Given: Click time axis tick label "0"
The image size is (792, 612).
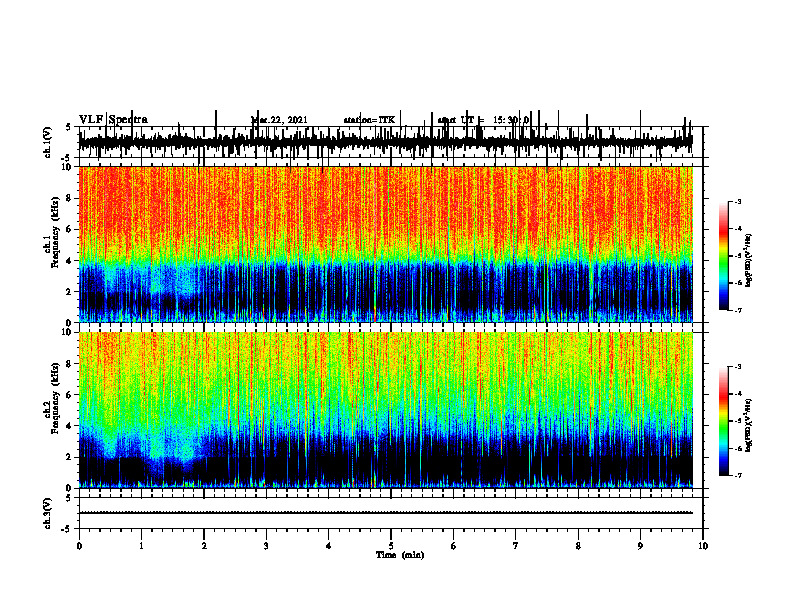Looking at the screenshot, I should coord(79,546).
